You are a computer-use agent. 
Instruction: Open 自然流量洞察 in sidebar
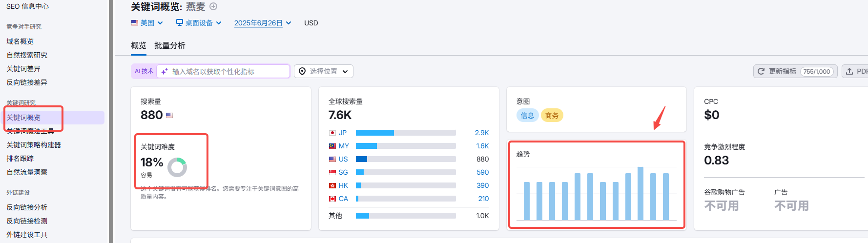point(27,172)
